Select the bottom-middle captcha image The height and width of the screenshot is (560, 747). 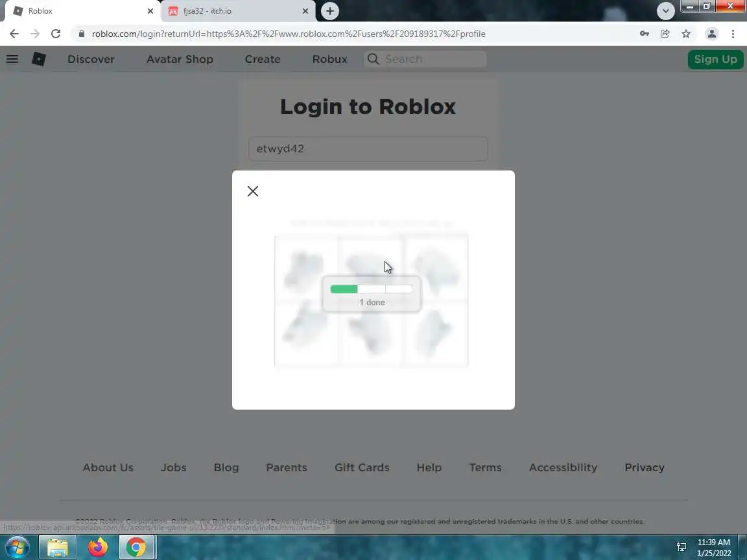point(371,334)
